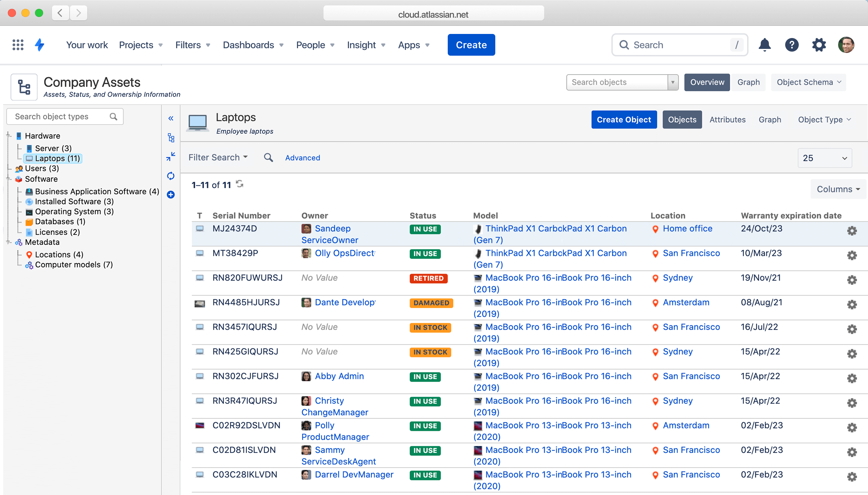This screenshot has width=868, height=495.
Task: Open the Atlassian app switcher grid icon
Action: click(x=18, y=44)
